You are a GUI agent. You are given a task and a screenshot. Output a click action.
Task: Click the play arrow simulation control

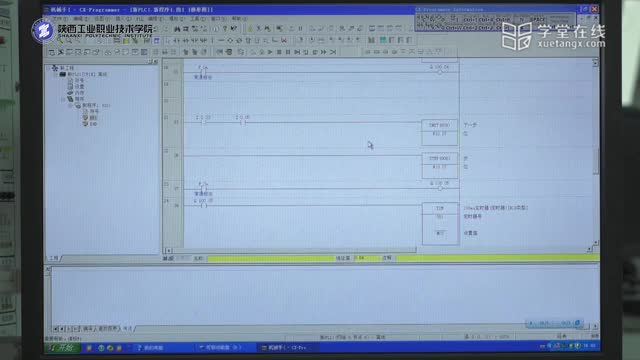click(x=270, y=52)
